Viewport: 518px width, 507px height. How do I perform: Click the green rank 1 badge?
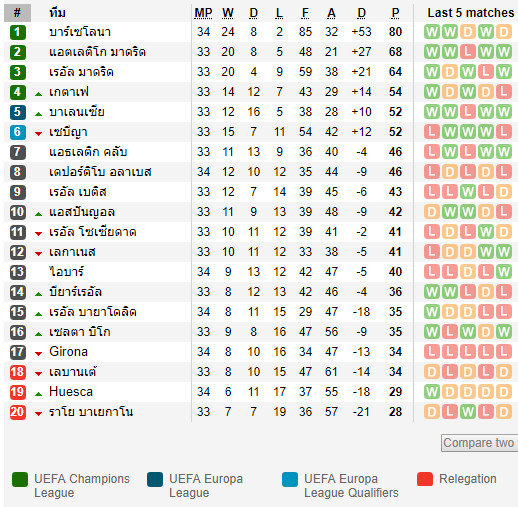point(18,32)
